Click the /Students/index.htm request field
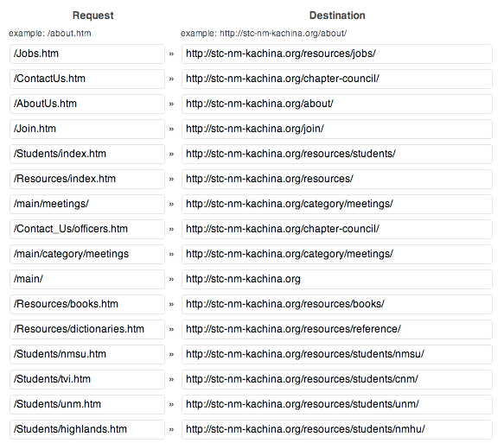Image resolution: width=504 pixels, height=443 pixels. 87,154
